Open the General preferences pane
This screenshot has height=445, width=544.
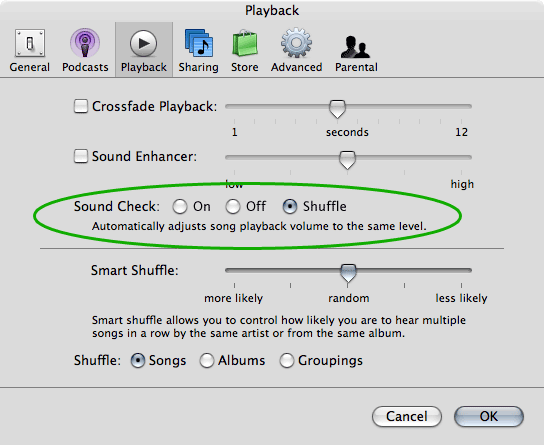point(30,50)
